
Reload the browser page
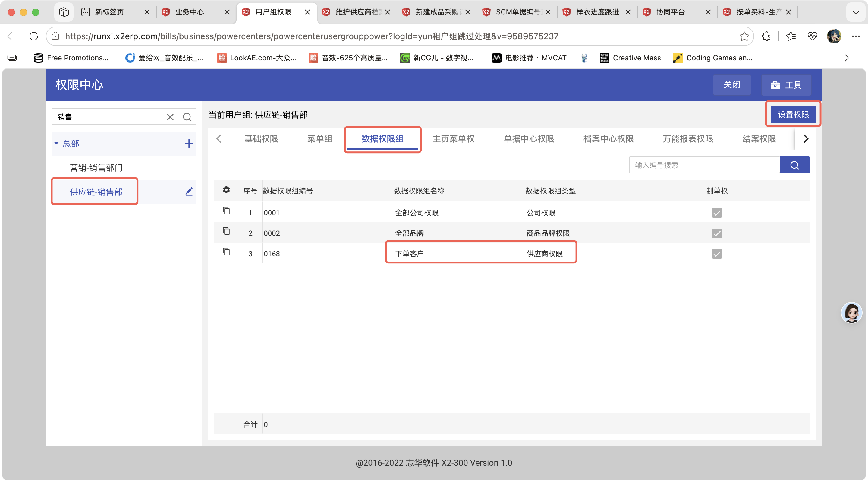click(x=34, y=36)
